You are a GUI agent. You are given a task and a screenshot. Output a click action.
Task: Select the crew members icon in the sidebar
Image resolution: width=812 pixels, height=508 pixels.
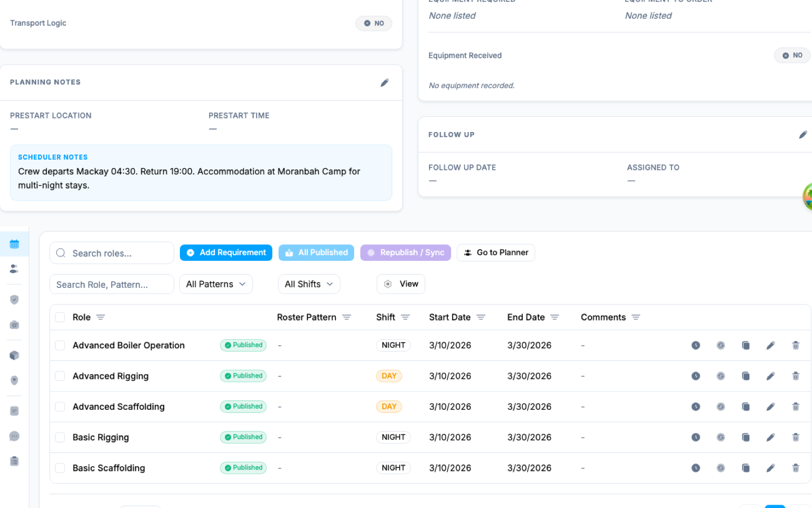coord(14,268)
